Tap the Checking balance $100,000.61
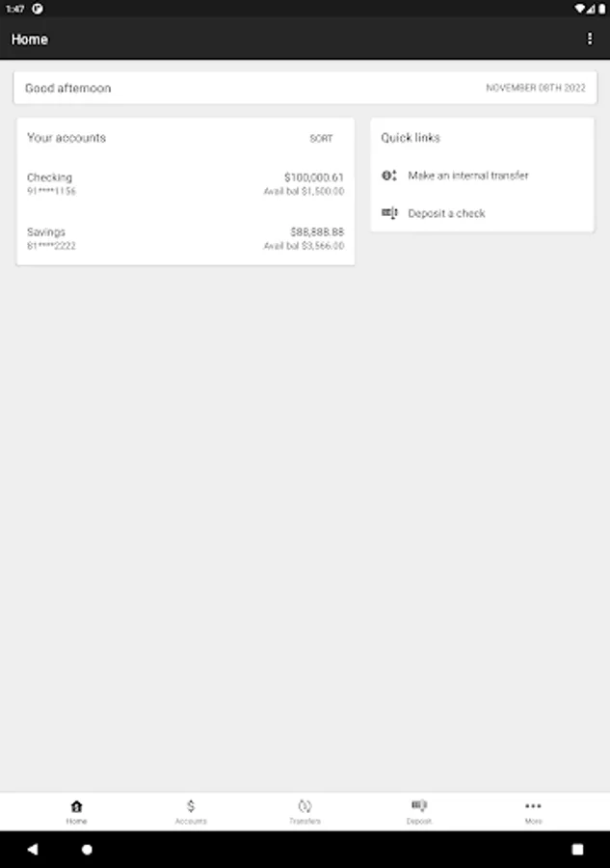This screenshot has height=868, width=610. (313, 177)
